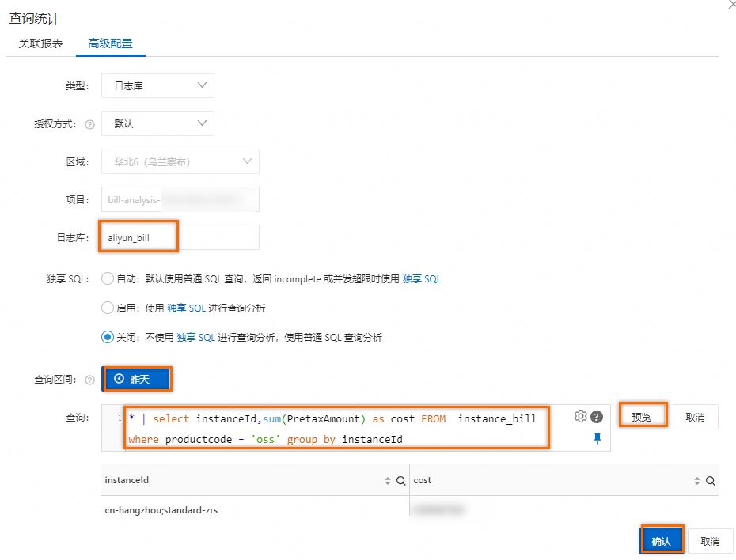Open the 区域 dropdown showing 华北6
Screen dimensions: 736x560
click(x=180, y=161)
